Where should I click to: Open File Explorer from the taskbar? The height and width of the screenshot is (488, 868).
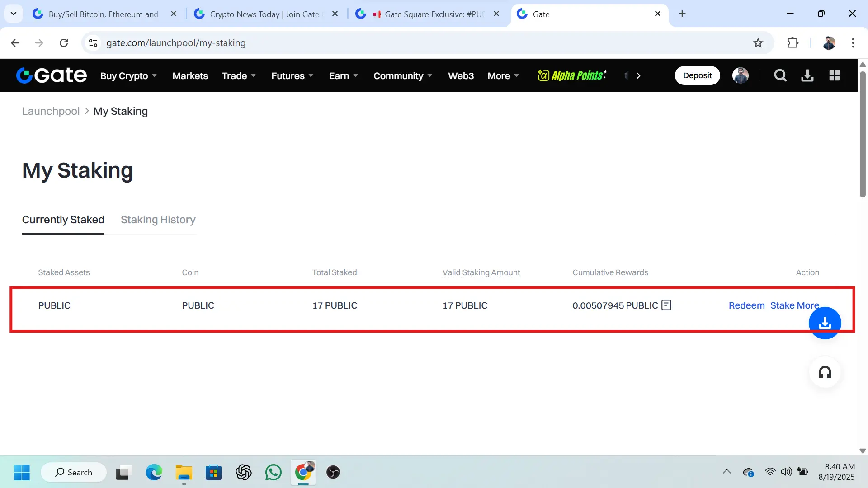(184, 472)
